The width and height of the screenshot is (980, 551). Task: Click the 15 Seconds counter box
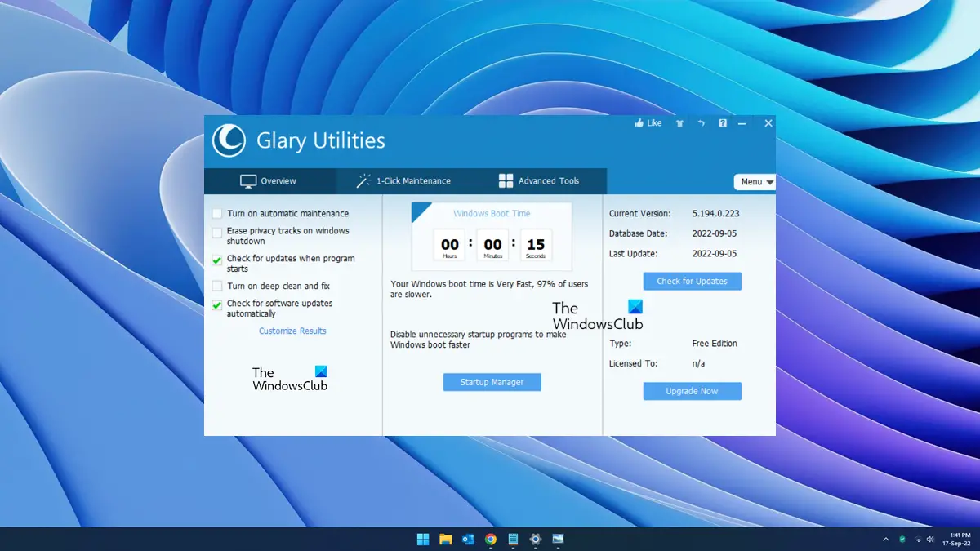(536, 246)
